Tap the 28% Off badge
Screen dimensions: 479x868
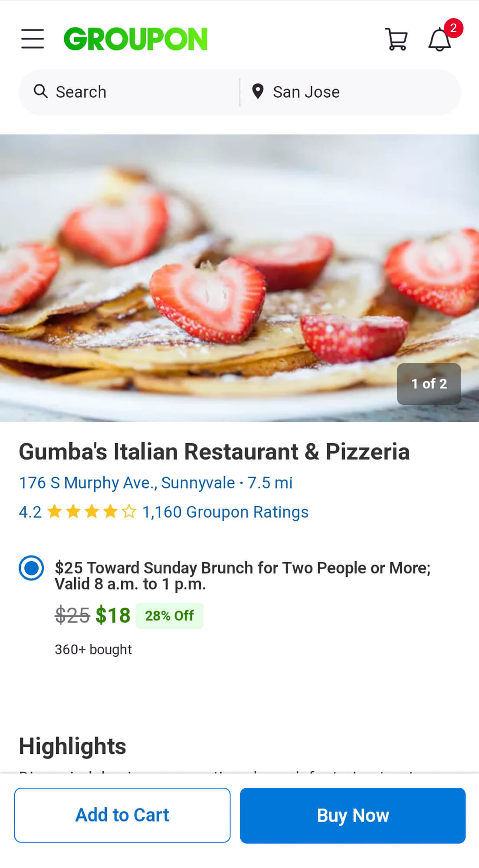pos(169,615)
